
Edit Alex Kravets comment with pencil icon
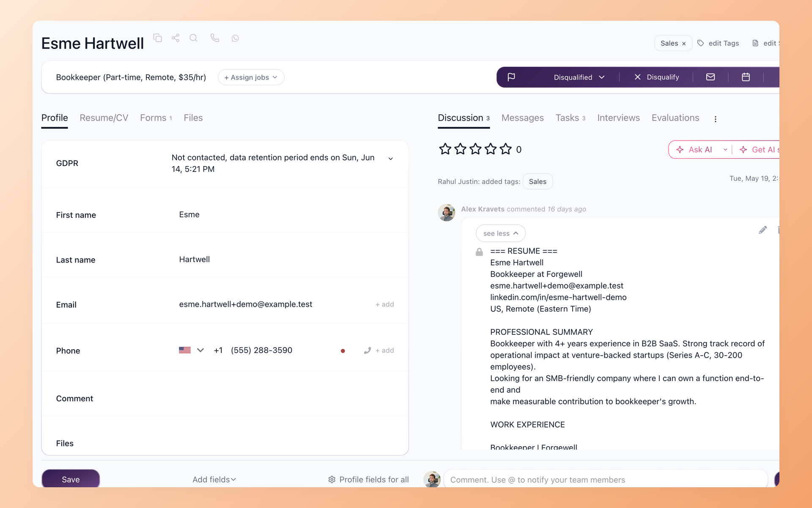click(x=763, y=230)
